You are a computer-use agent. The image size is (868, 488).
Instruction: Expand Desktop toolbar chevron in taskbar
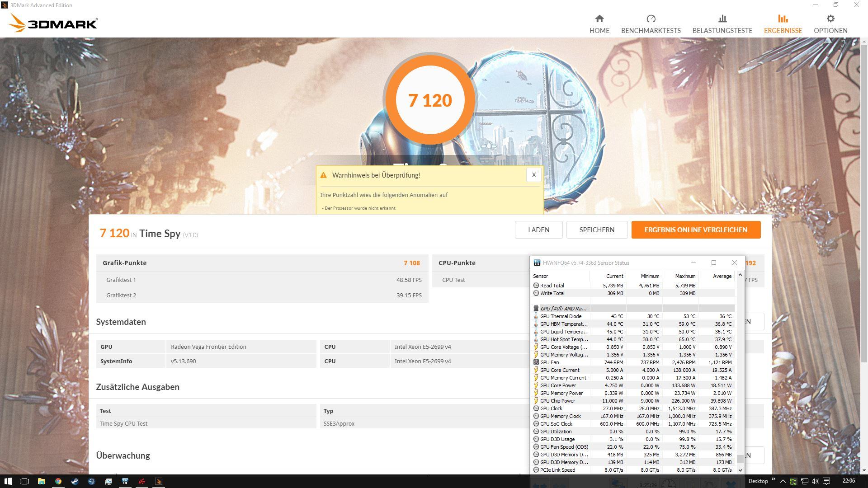click(773, 479)
